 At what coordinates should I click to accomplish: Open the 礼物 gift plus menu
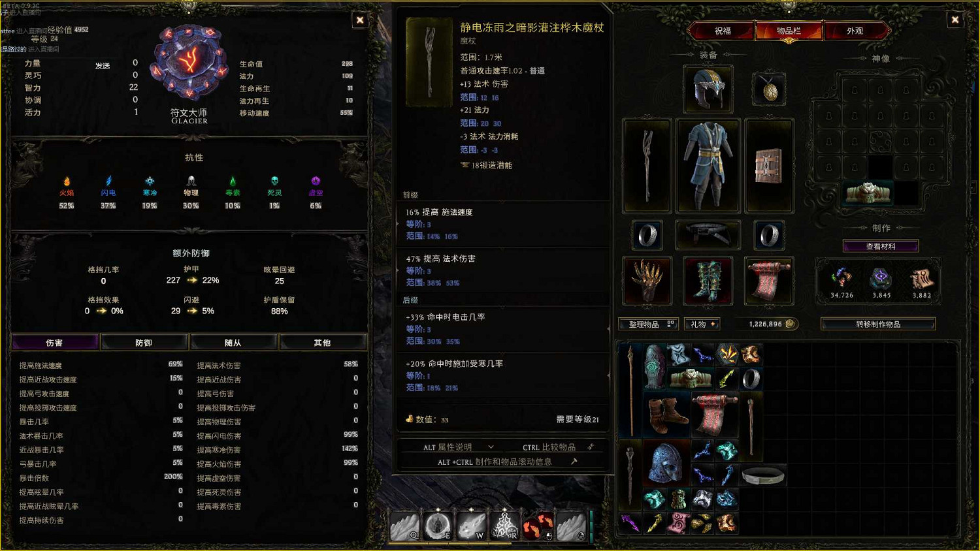(702, 324)
